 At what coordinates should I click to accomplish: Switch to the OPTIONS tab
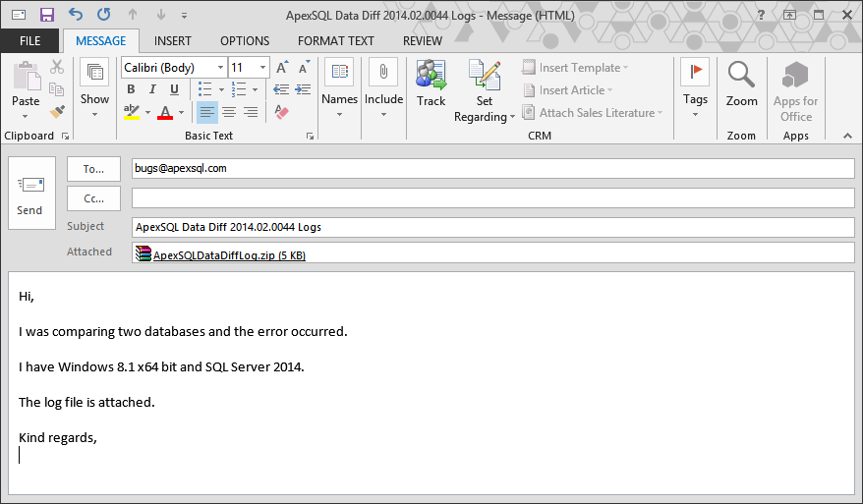(245, 41)
